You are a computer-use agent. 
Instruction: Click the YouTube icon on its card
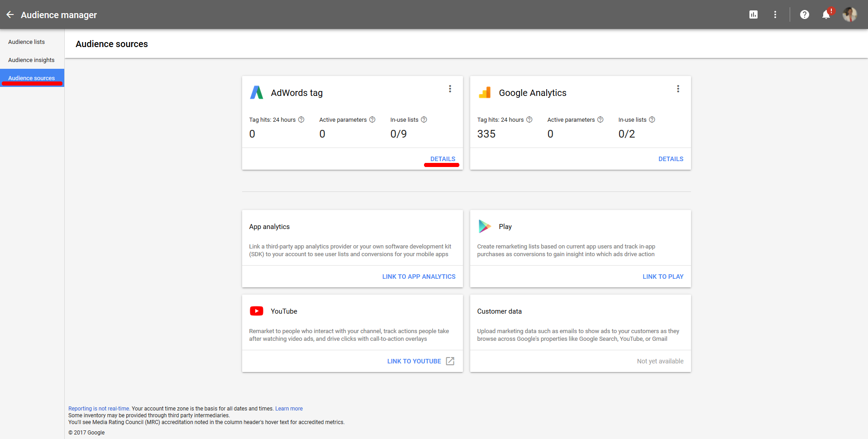(x=257, y=311)
